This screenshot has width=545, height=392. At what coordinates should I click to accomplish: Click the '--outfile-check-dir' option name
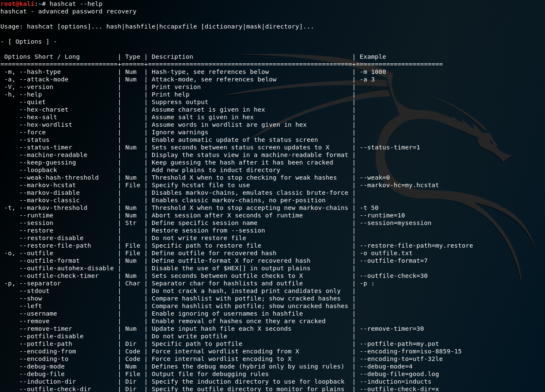pyautogui.click(x=55, y=389)
